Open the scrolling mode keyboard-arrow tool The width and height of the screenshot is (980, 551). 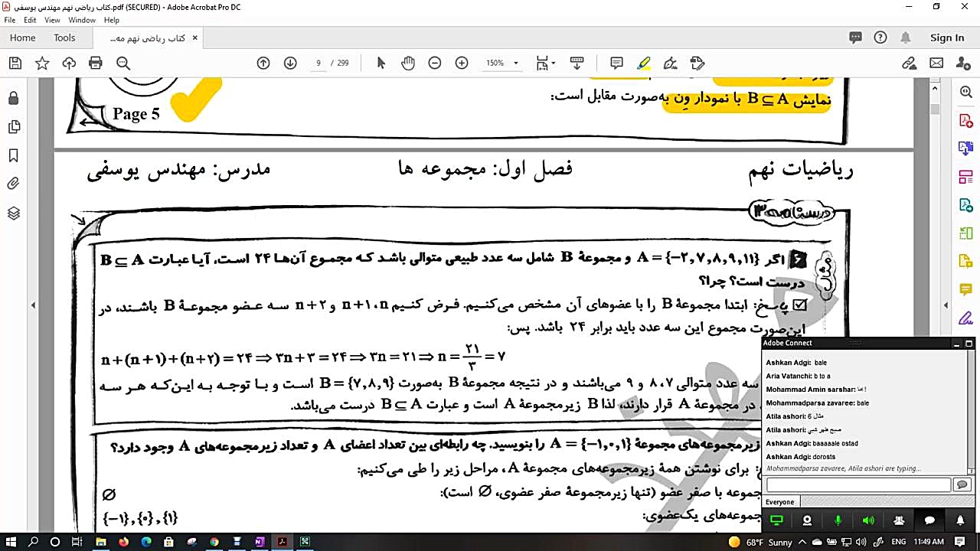[x=577, y=64]
